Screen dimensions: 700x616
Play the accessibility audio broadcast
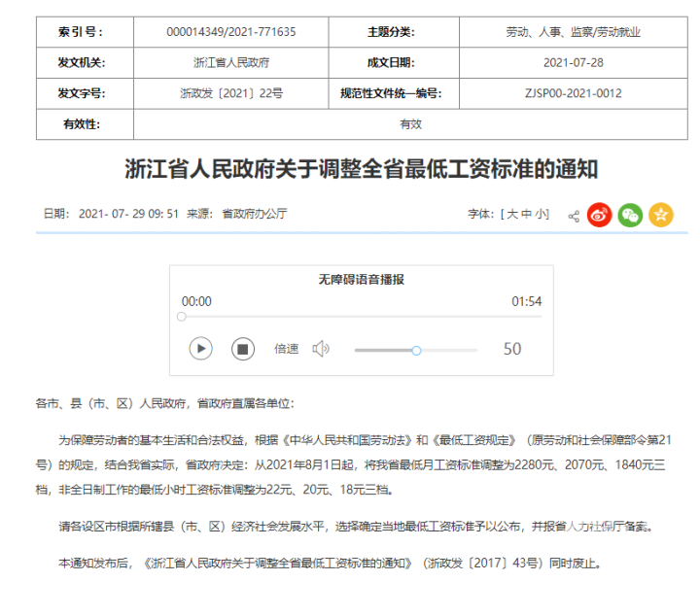click(x=201, y=349)
